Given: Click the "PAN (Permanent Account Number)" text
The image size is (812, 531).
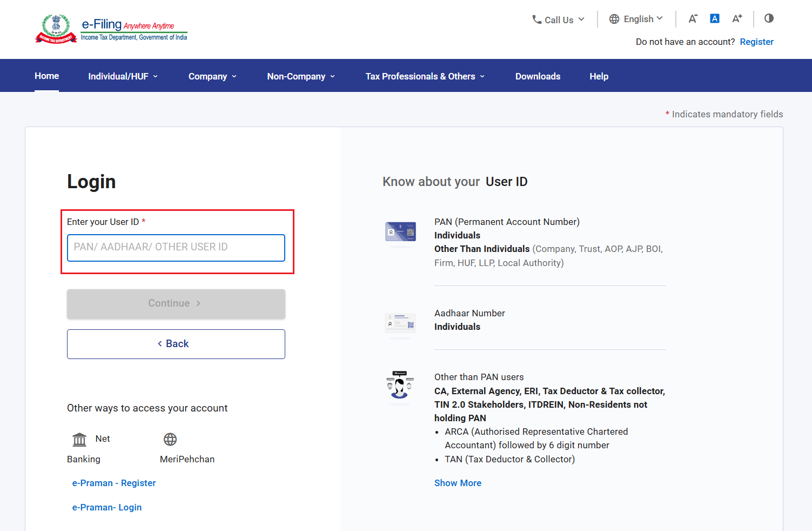Looking at the screenshot, I should pos(507,222).
